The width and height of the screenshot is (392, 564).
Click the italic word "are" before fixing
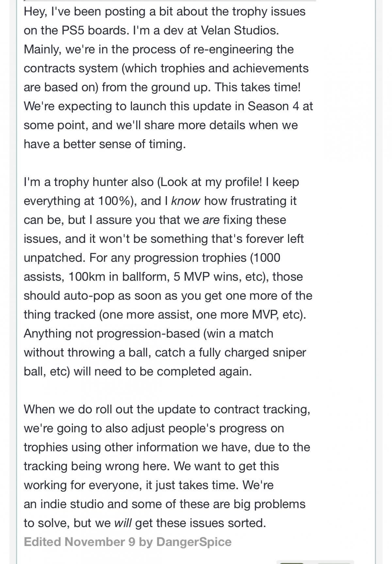click(x=211, y=220)
